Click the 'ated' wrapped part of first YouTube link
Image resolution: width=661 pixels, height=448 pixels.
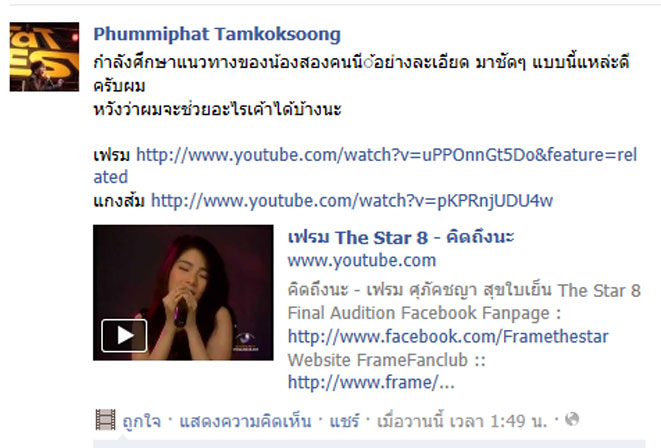point(110,177)
